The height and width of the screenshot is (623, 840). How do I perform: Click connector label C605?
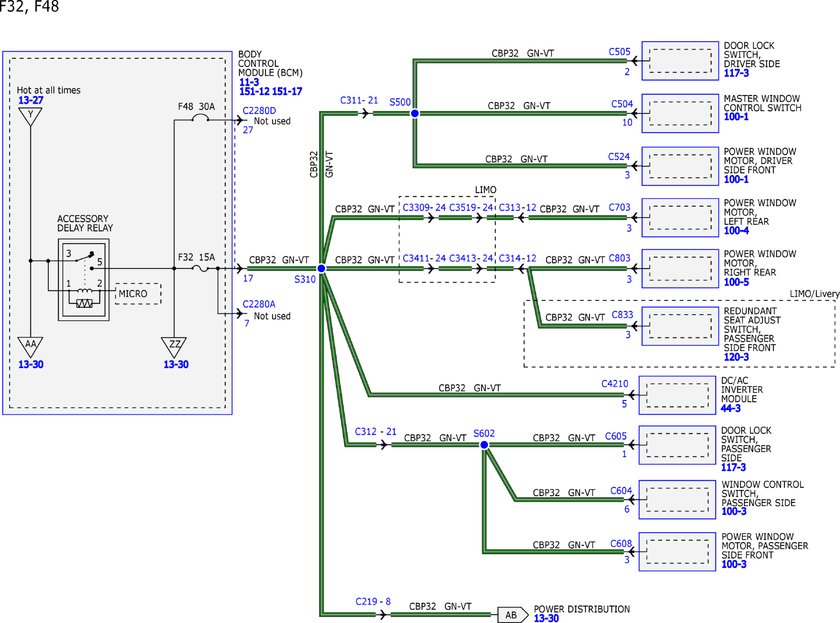tap(616, 436)
